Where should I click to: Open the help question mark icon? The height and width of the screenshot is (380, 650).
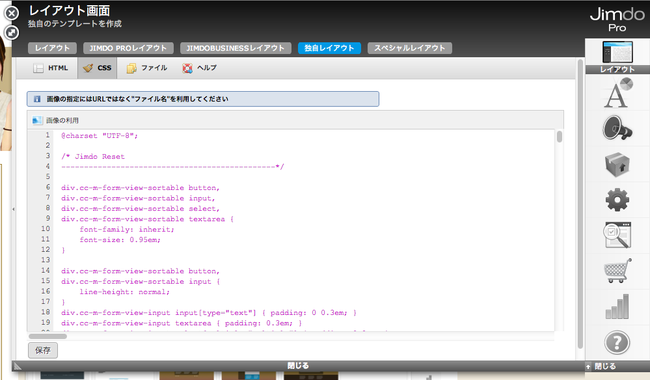[x=617, y=343]
